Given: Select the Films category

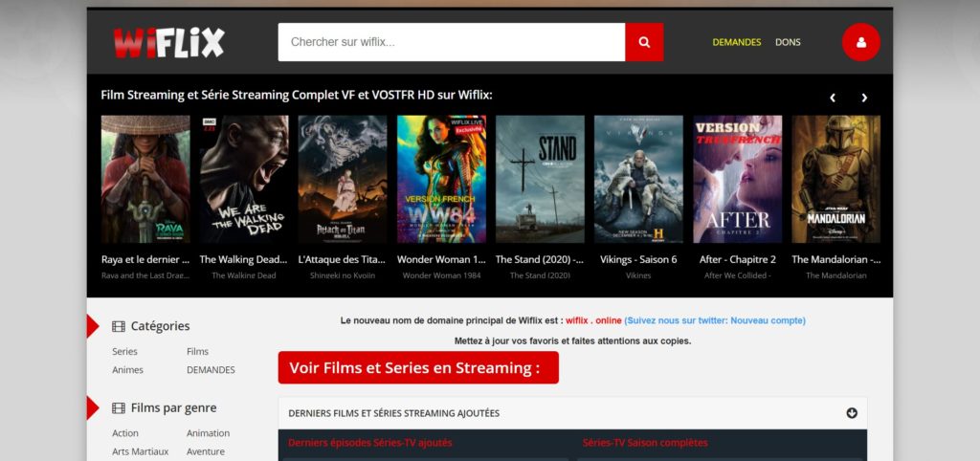Looking at the screenshot, I should tap(197, 352).
